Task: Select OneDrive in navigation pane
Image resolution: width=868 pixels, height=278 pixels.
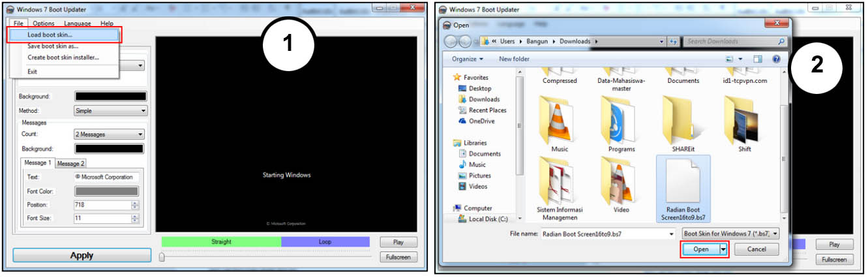Action: (x=481, y=121)
